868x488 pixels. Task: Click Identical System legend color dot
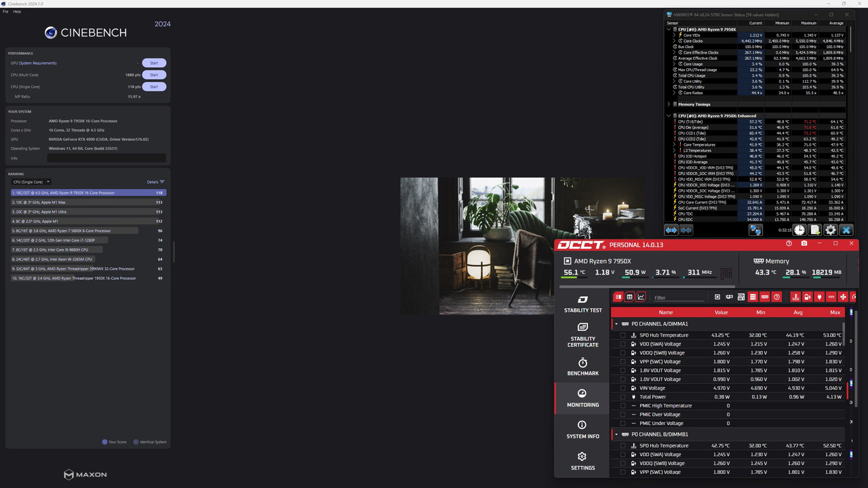pos(136,442)
